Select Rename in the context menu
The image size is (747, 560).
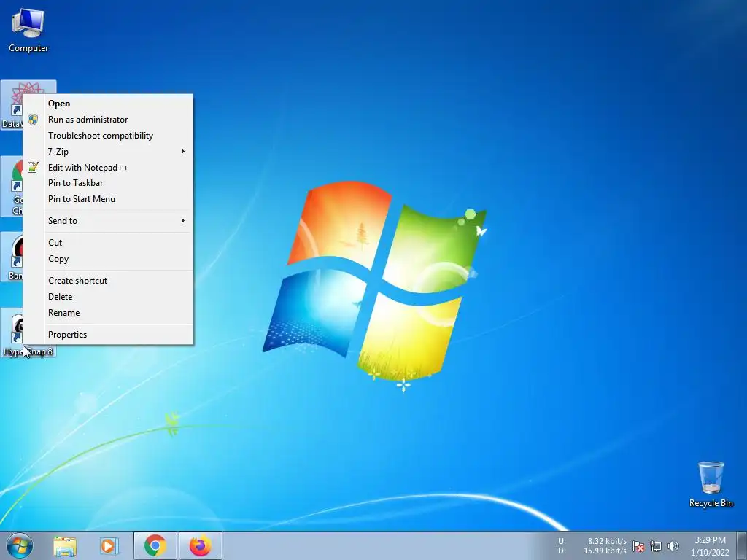pos(108,313)
